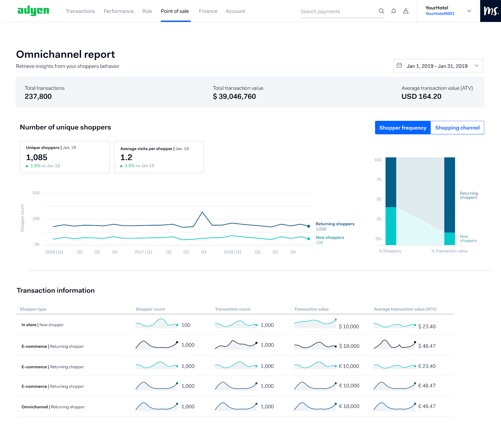This screenshot has height=448, width=501.
Task: Switch to Shopping channel view
Action: click(x=457, y=128)
